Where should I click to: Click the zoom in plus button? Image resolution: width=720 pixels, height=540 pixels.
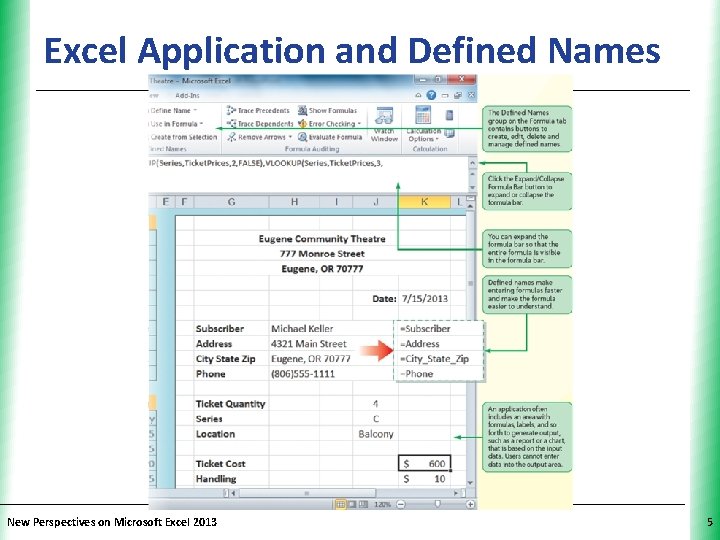click(x=471, y=504)
